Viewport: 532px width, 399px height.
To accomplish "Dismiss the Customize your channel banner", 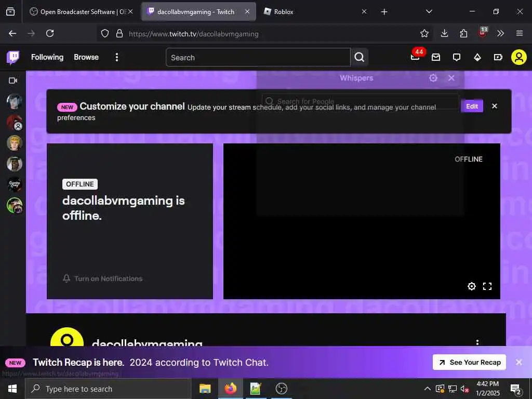I will [x=495, y=106].
